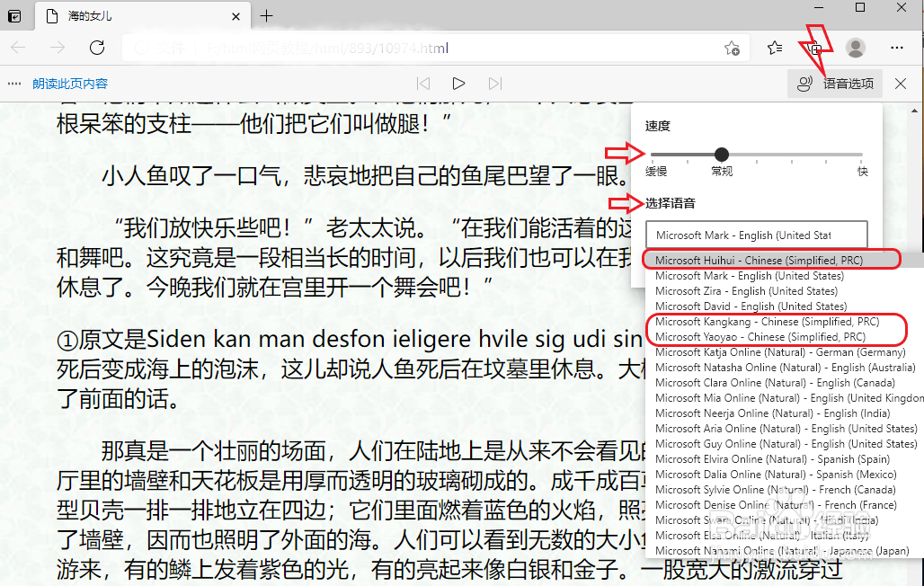Screen dimensions: 924x586
Task: Click the forward navigation arrow
Action: point(58,48)
